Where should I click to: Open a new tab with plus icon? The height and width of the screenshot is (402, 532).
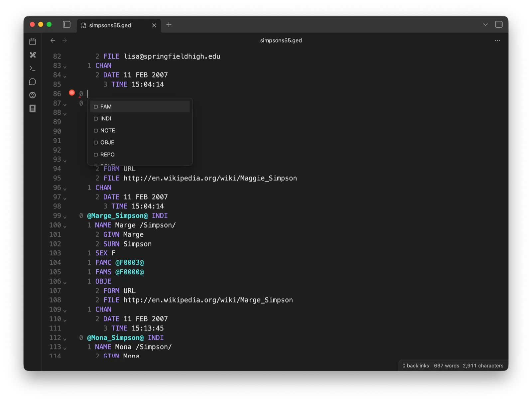tap(169, 25)
